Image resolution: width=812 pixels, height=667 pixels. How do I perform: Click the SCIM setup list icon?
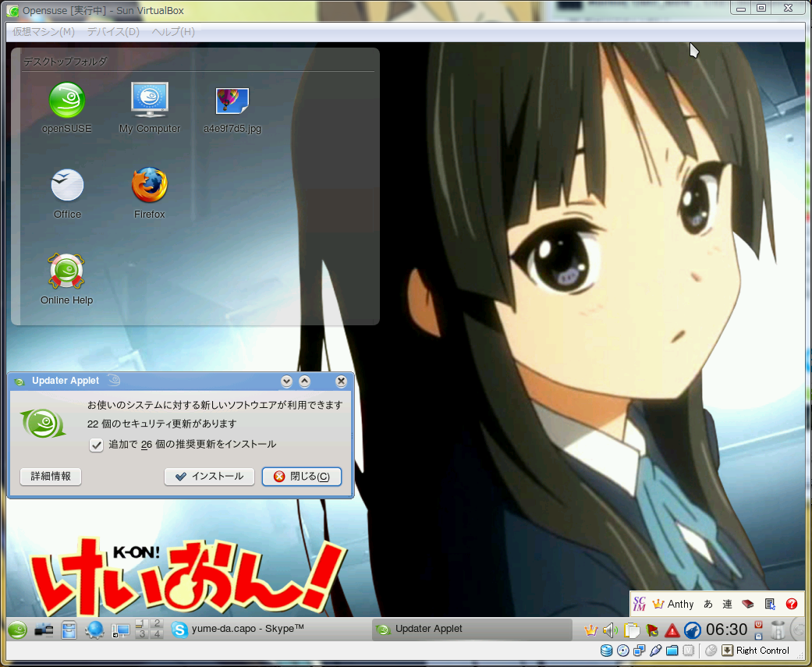tap(770, 604)
